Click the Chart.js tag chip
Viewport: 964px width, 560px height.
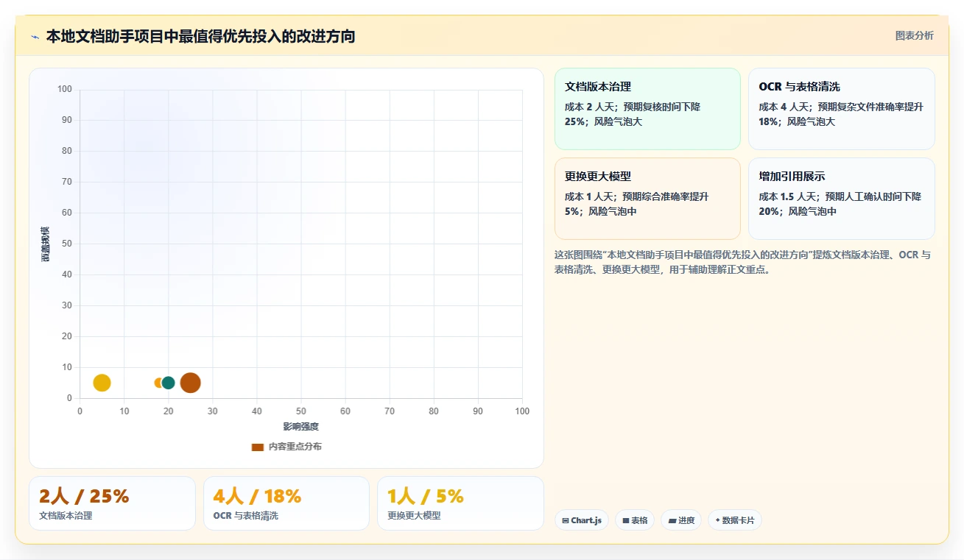(x=582, y=520)
